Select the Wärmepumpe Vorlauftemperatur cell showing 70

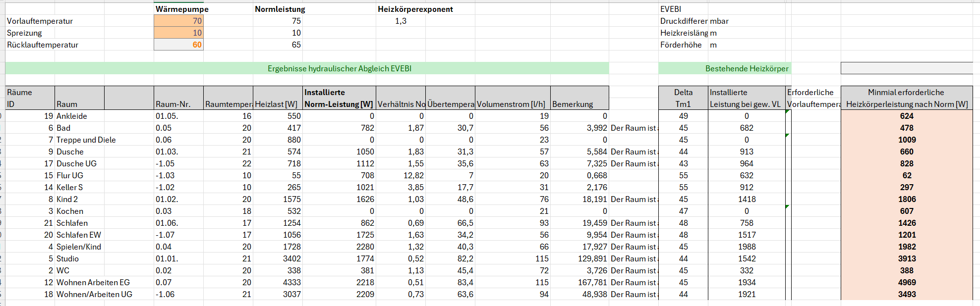coord(178,21)
